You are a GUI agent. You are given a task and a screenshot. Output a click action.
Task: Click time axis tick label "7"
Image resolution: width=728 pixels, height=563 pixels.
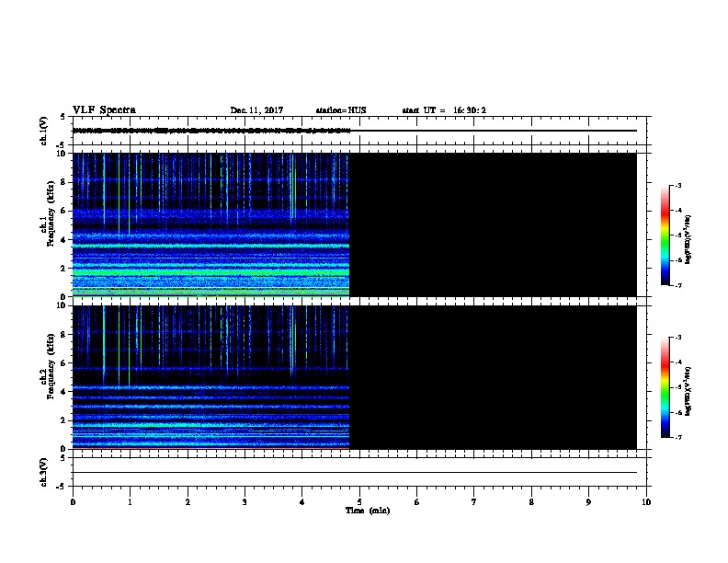[474, 502]
